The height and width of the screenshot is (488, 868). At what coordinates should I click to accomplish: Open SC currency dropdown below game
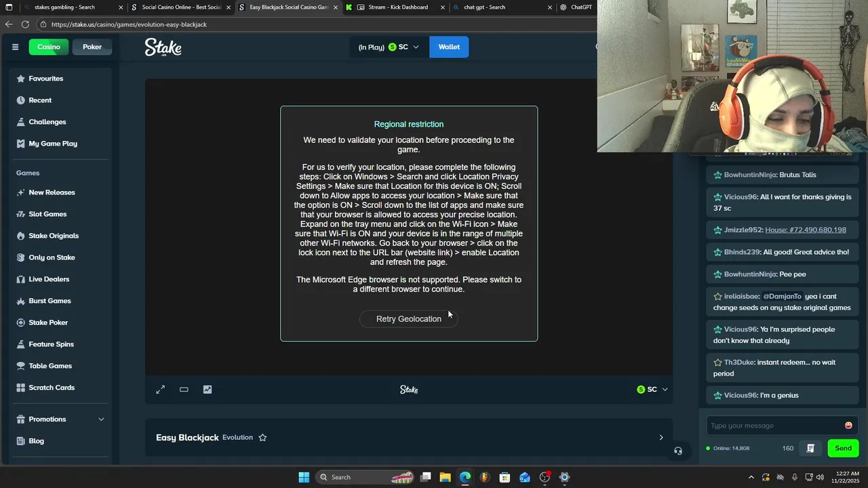[652, 390]
